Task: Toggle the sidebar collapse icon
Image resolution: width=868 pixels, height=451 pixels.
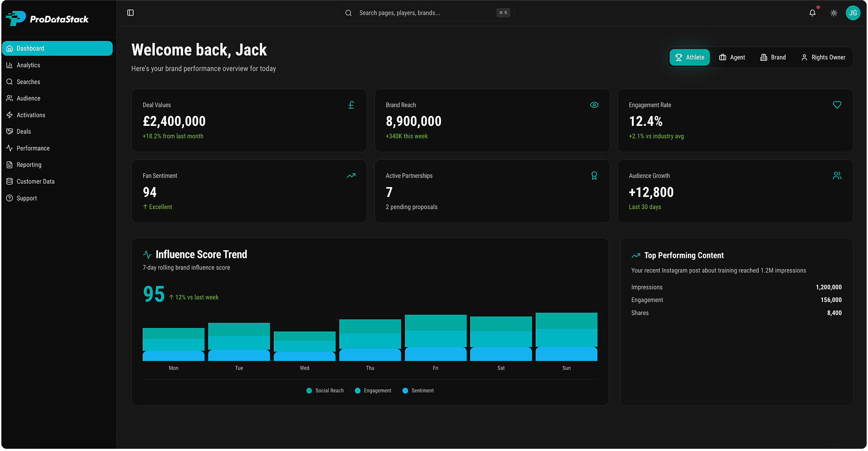Action: point(130,13)
